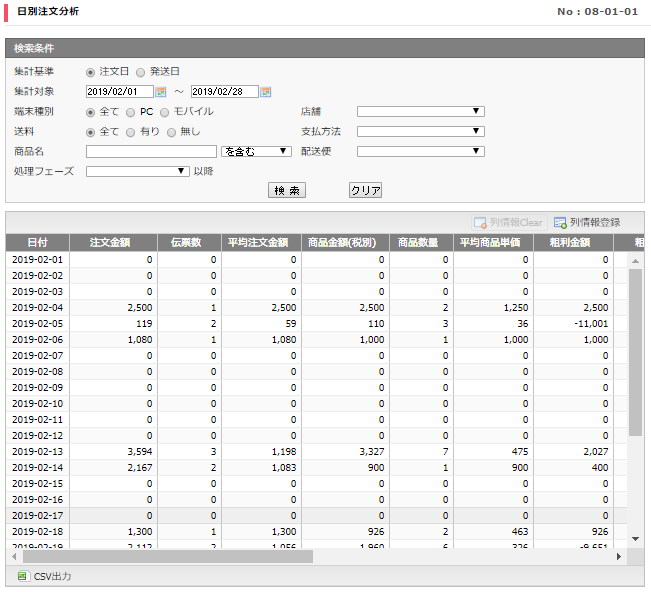651x592 pixels.
Task: Open calendar picker for start date 2019/02/01
Action: coord(161,92)
